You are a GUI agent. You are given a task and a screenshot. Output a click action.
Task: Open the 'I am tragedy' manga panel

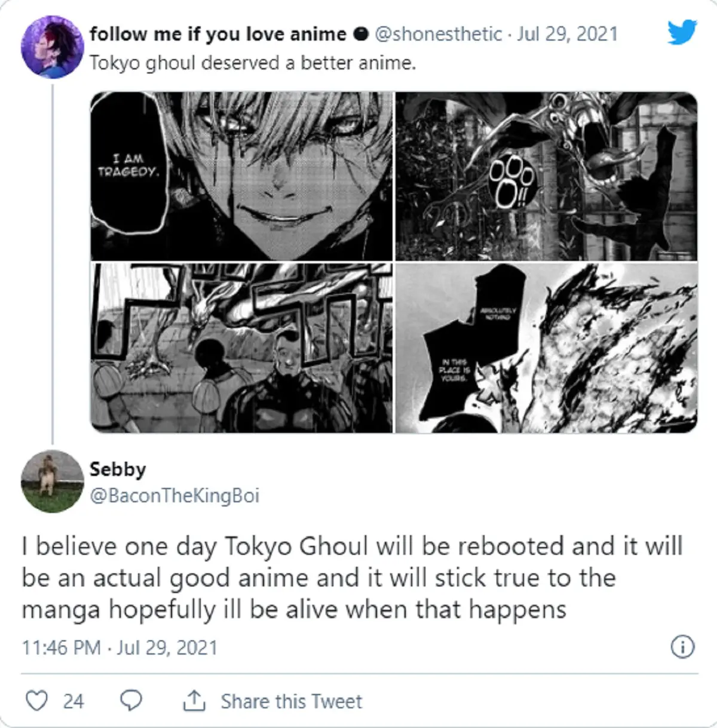point(241,176)
